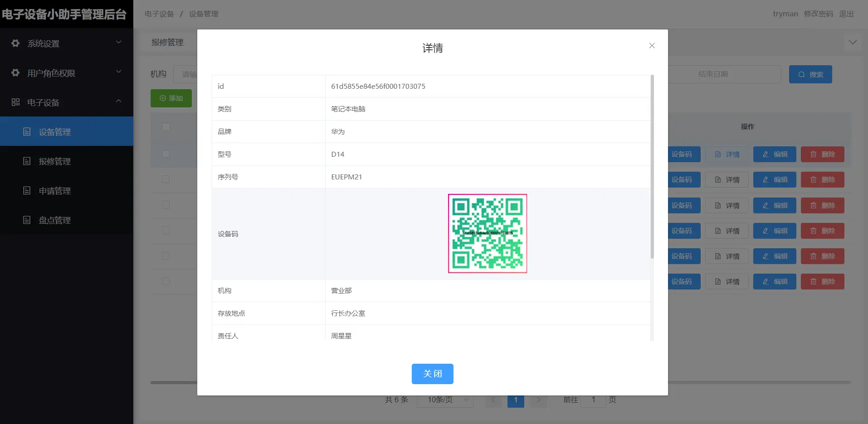
Task: Toggle the third row checkbox
Action: pyautogui.click(x=166, y=205)
